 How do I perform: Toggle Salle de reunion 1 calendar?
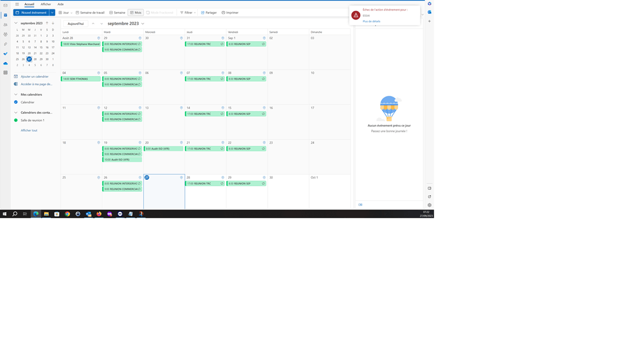(16, 120)
